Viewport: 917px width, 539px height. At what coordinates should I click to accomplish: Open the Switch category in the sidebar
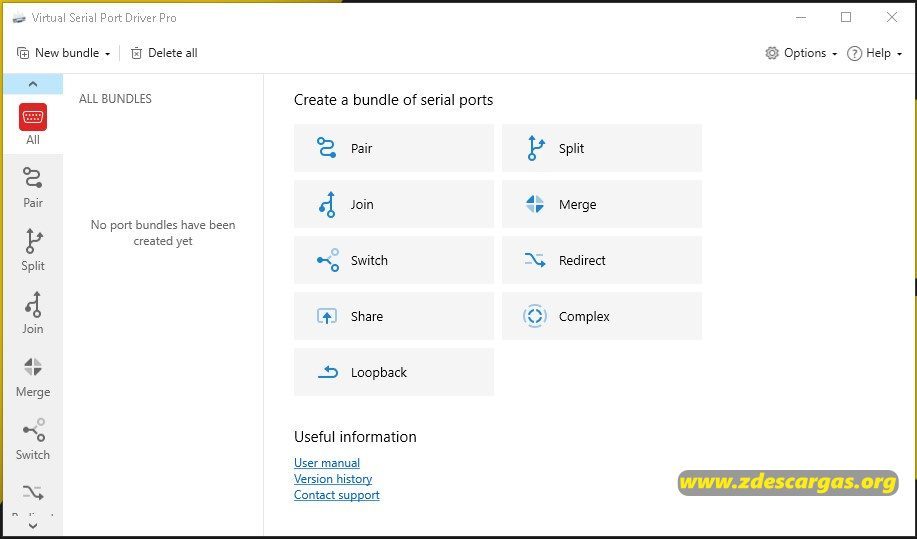coord(33,440)
